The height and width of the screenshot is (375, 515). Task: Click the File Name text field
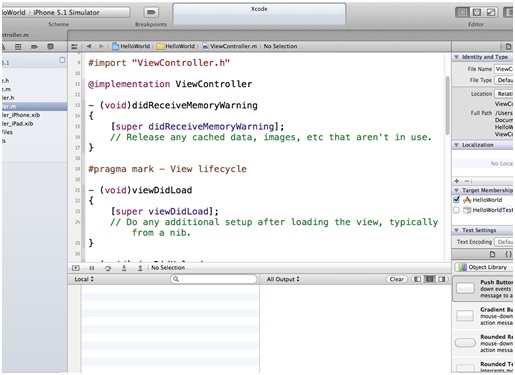(504, 69)
